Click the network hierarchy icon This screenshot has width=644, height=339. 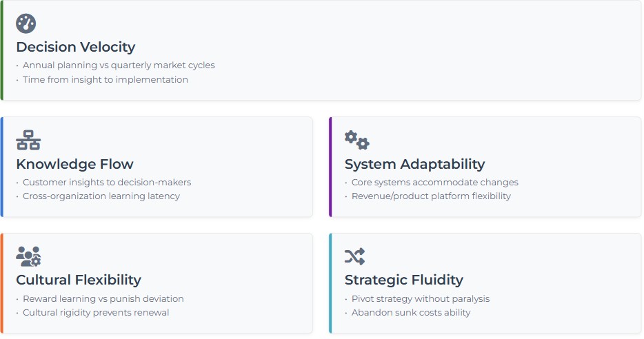click(x=28, y=140)
